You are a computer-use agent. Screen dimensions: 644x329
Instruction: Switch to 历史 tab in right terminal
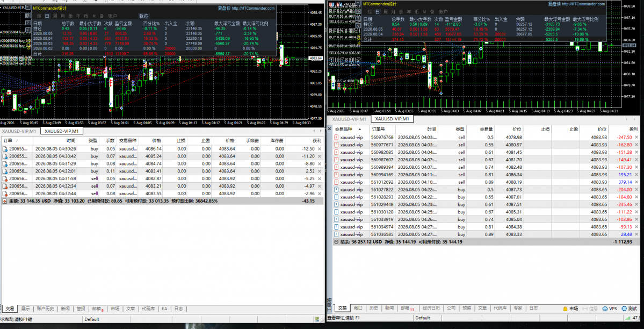pyautogui.click(x=373, y=308)
